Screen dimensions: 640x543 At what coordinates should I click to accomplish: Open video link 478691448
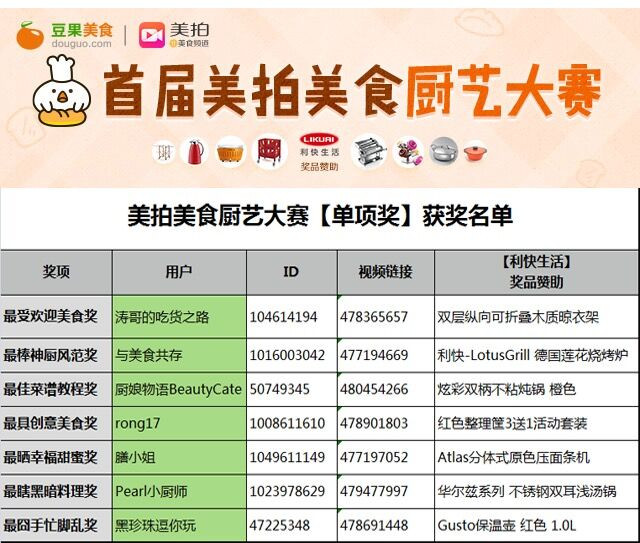click(x=374, y=524)
